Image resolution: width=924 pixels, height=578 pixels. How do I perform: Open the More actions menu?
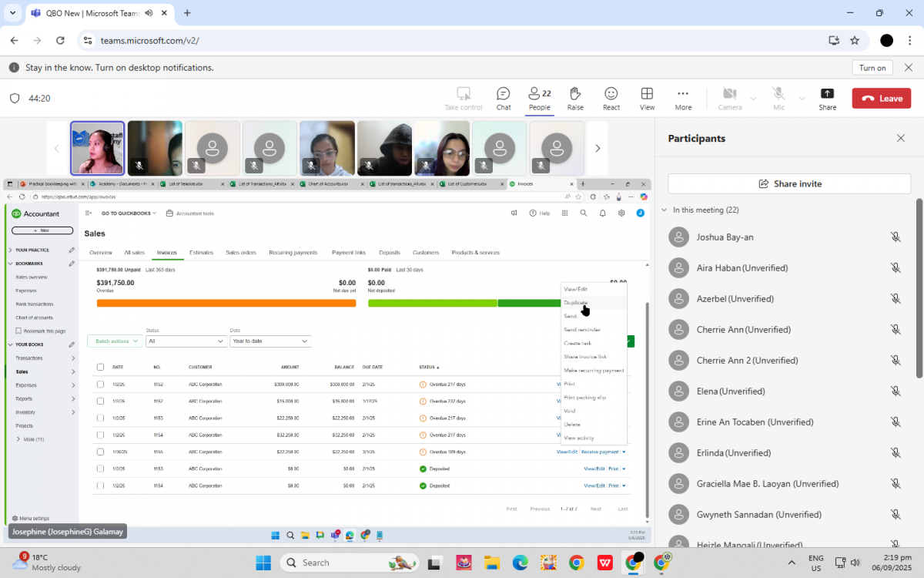tap(683, 99)
